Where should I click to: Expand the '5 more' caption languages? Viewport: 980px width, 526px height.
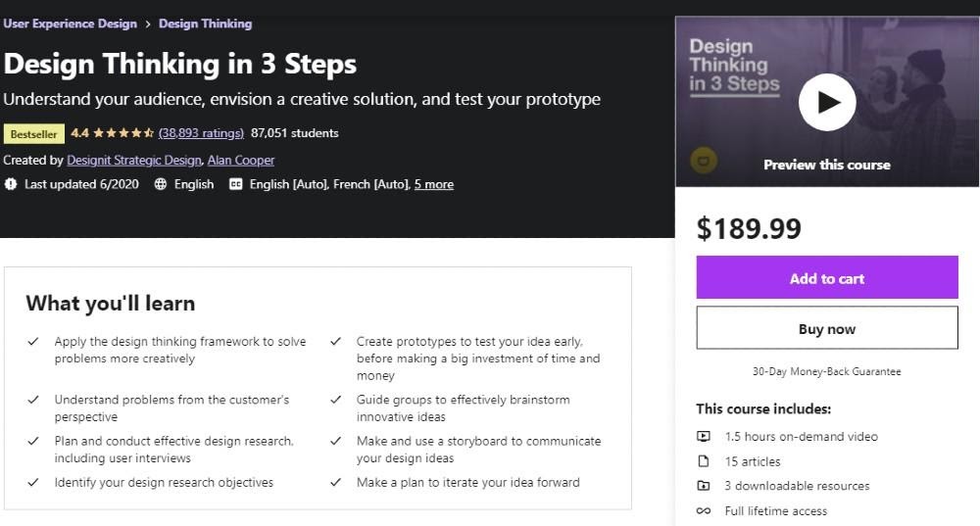(x=434, y=184)
